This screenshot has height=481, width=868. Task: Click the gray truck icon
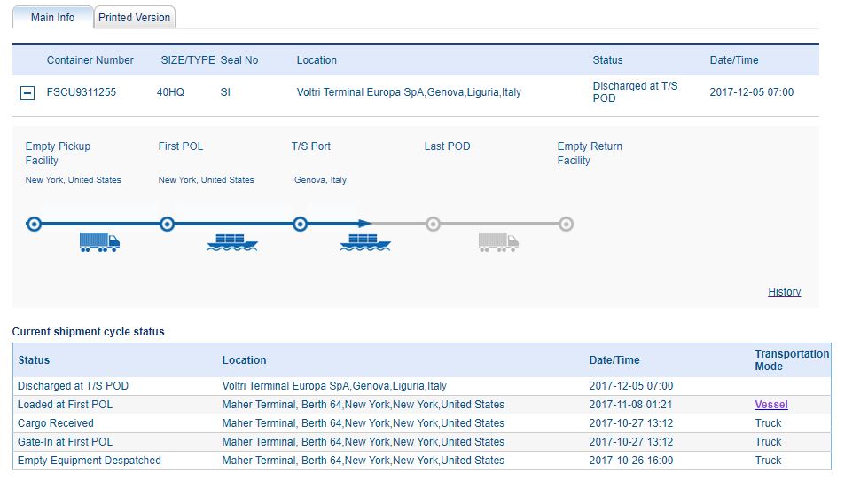point(497,241)
